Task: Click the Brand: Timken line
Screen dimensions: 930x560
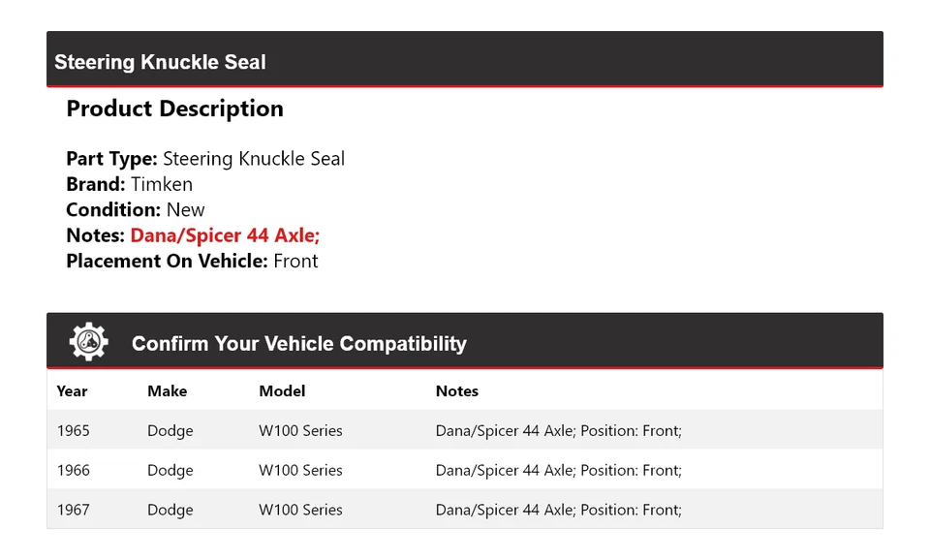Action: [129, 184]
